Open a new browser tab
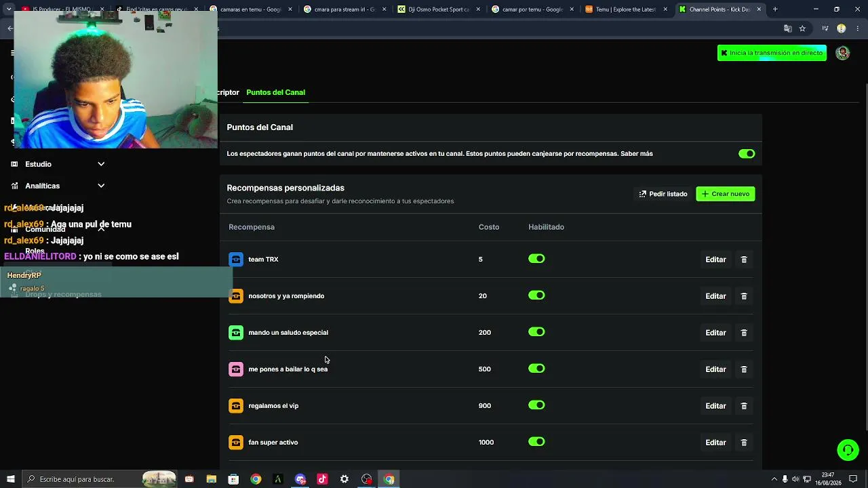Image resolution: width=868 pixels, height=488 pixels. click(775, 9)
